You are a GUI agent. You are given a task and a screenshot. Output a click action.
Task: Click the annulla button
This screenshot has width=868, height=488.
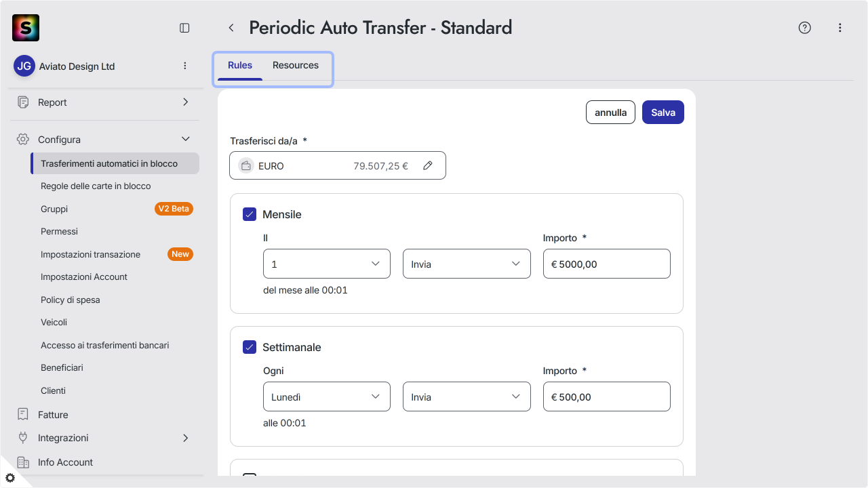click(611, 113)
